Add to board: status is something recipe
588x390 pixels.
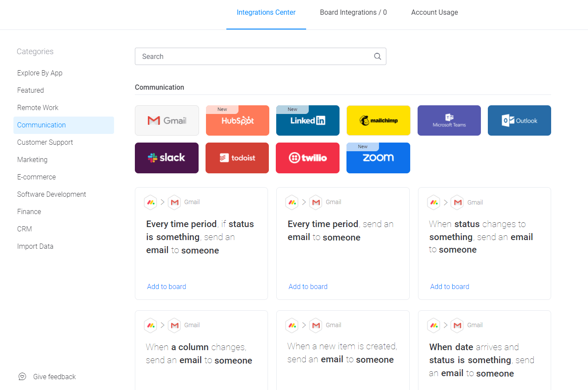(167, 286)
